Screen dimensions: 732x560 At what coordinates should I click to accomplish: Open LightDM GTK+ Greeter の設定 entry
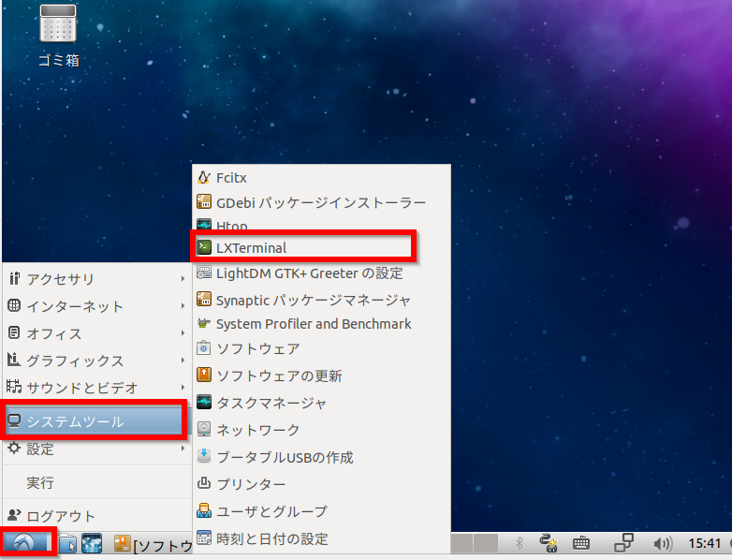(x=322, y=273)
